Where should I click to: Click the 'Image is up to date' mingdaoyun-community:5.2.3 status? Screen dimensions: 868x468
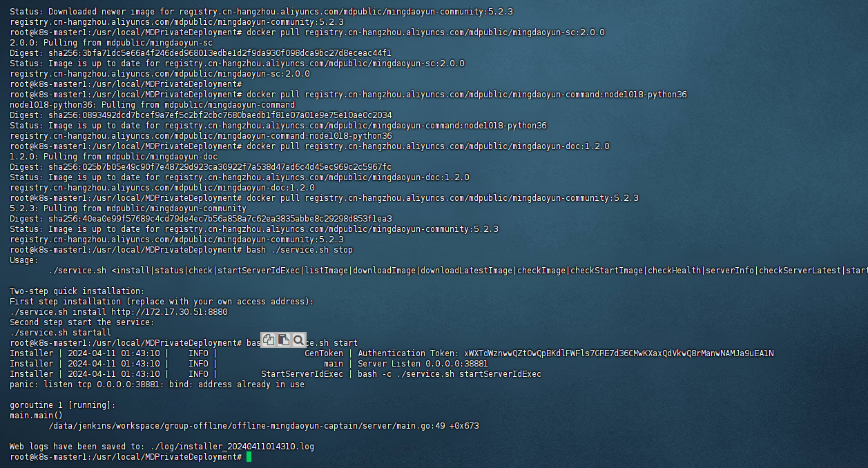tap(254, 229)
